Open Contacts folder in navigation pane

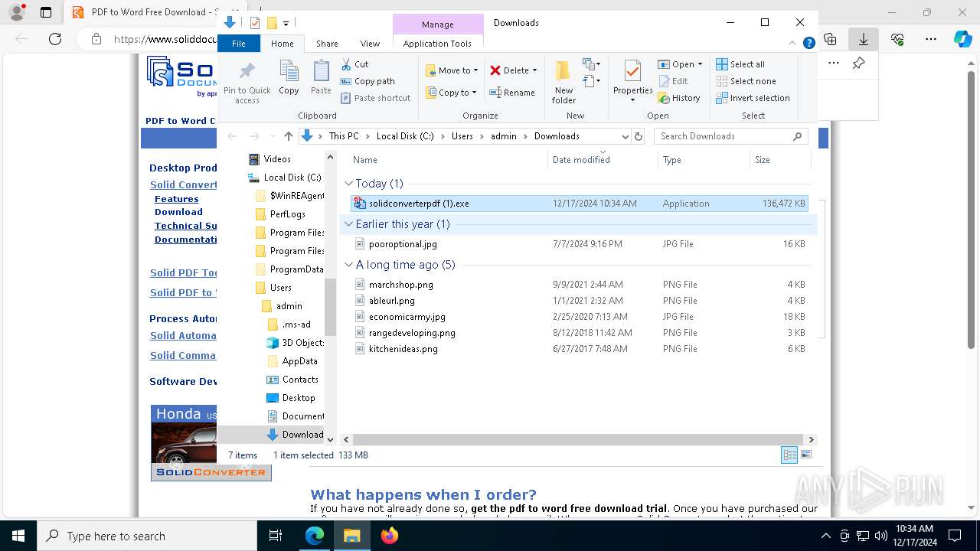coord(292,380)
